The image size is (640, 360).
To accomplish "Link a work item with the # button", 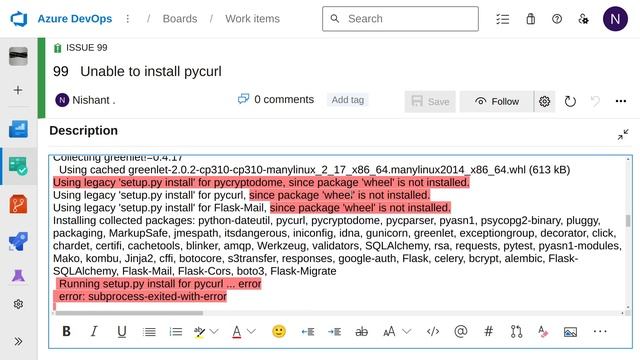I will click(488, 331).
